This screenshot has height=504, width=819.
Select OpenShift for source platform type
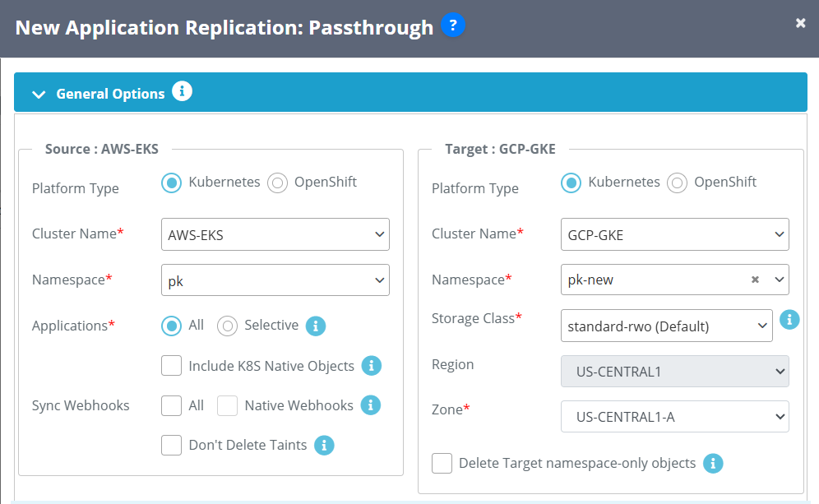click(x=277, y=183)
